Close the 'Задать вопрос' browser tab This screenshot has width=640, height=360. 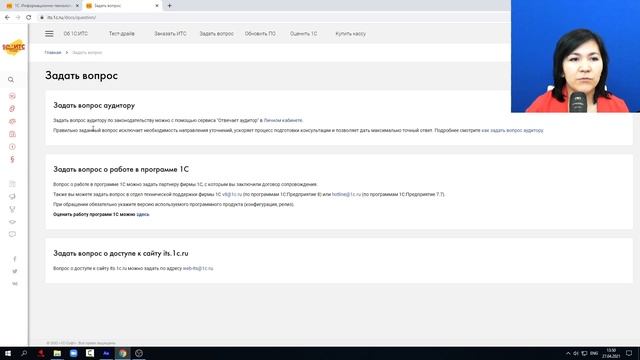[157, 6]
